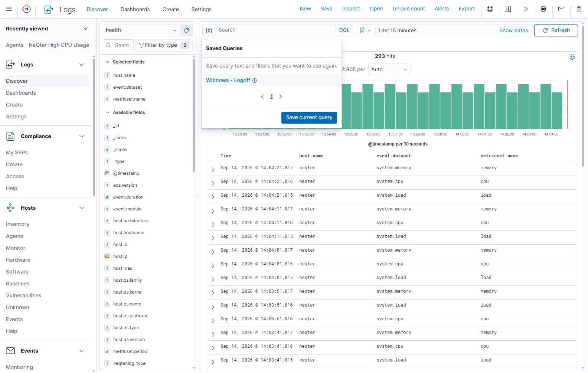This screenshot has width=588, height=373.
Task: Reload the health index pattern fields
Action: click(186, 30)
